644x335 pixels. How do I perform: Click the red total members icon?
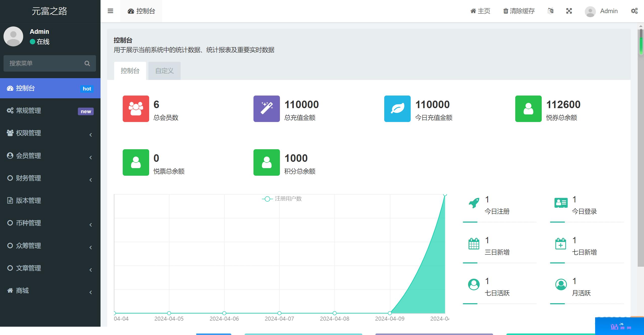tap(136, 109)
